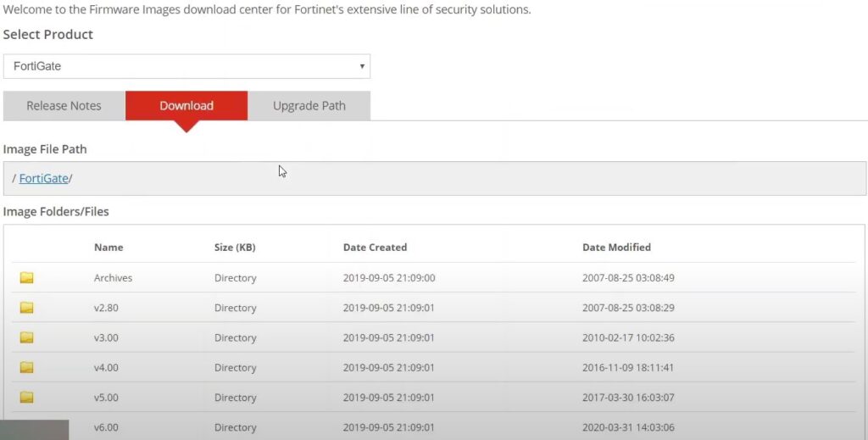This screenshot has width=868, height=440.
Task: Click Directory size cell in v4.00 row
Action: pos(236,367)
